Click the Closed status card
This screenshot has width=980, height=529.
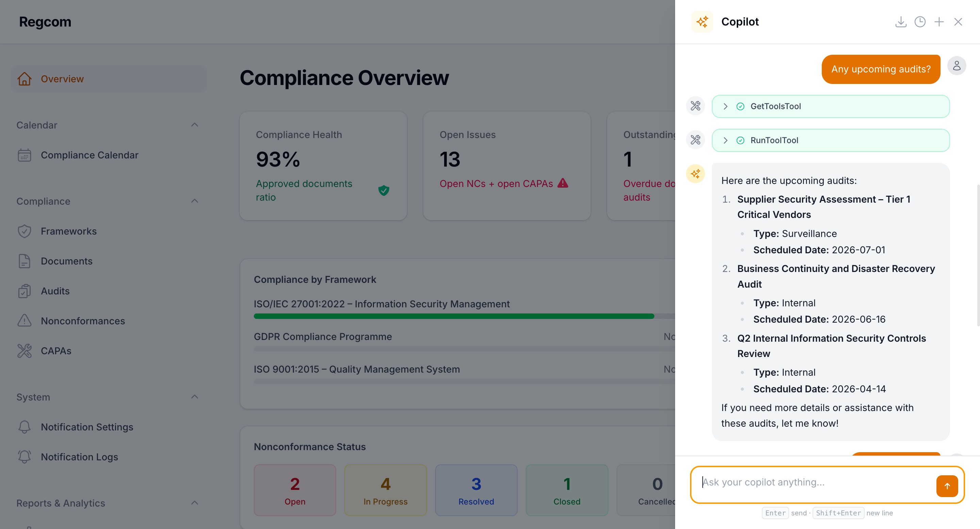pos(567,490)
